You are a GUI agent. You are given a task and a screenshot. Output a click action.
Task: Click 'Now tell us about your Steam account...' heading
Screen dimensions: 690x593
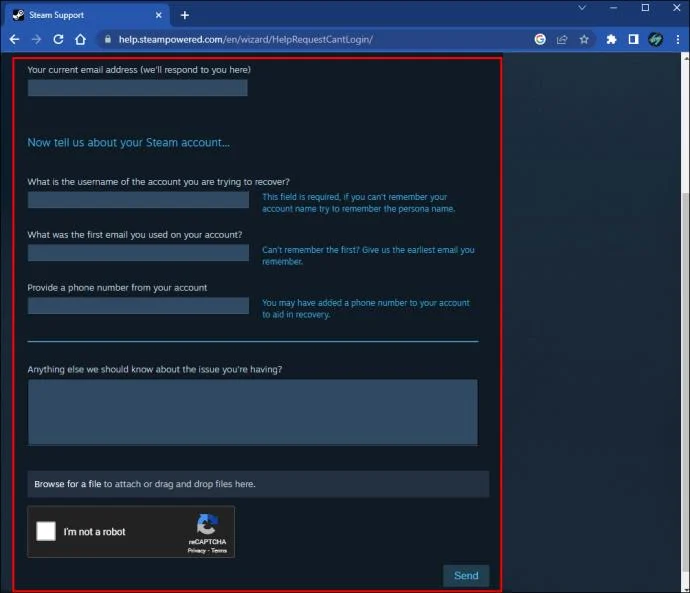(128, 143)
